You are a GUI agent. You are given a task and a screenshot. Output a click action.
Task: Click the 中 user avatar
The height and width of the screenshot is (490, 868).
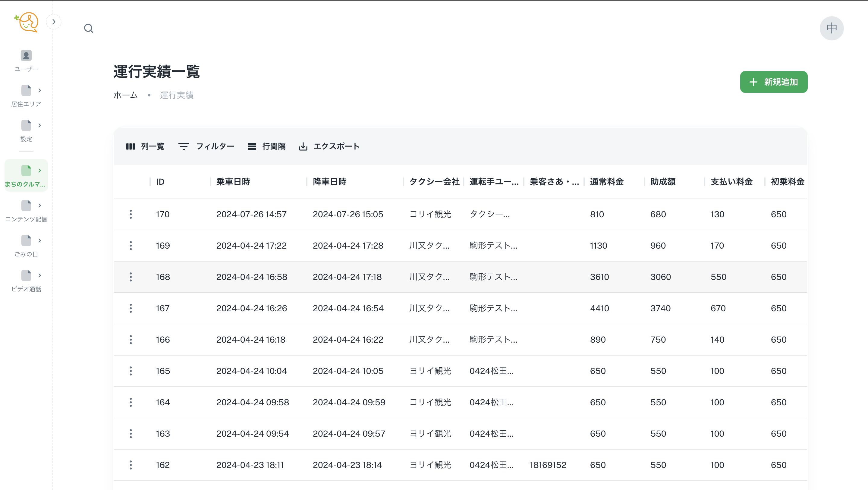[831, 28]
